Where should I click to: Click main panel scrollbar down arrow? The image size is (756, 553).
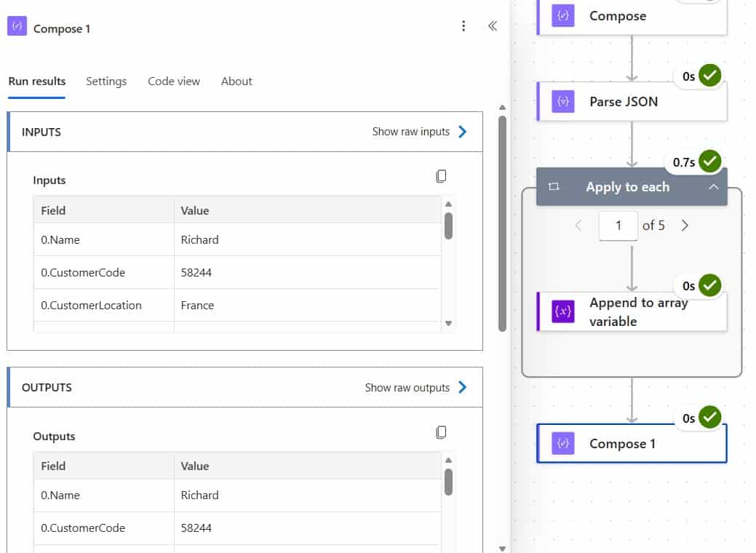(x=502, y=548)
